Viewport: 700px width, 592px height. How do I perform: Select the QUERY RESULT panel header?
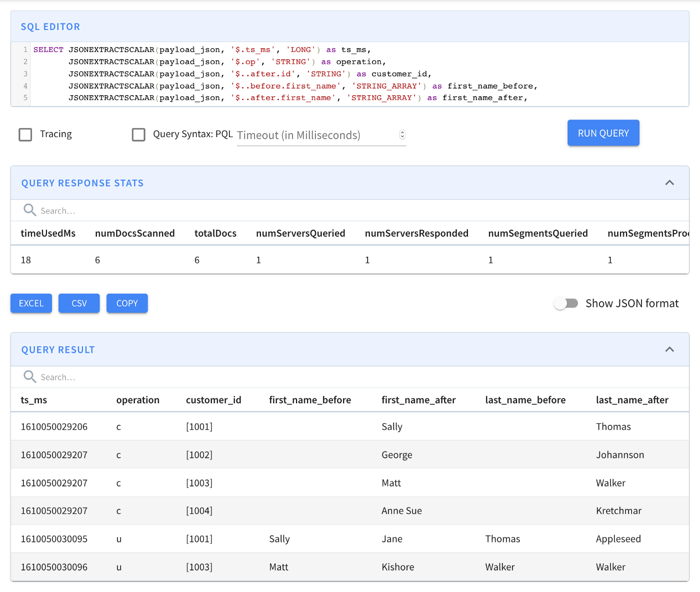click(x=57, y=349)
